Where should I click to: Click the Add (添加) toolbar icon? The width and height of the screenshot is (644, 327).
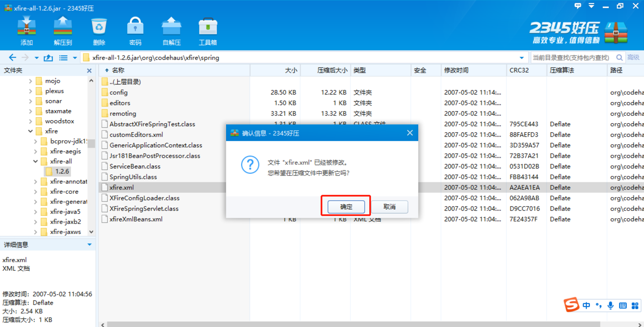26,30
